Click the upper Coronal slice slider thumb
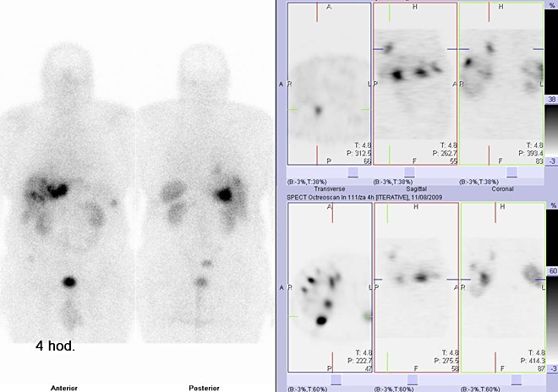558x392 pixels. (x=511, y=171)
